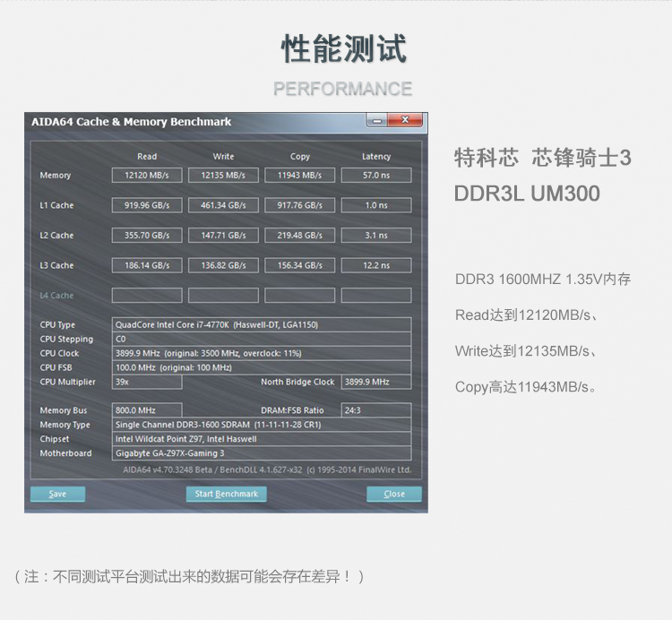Click the DDR3L UM300 product name
672x620 pixels.
click(x=527, y=194)
